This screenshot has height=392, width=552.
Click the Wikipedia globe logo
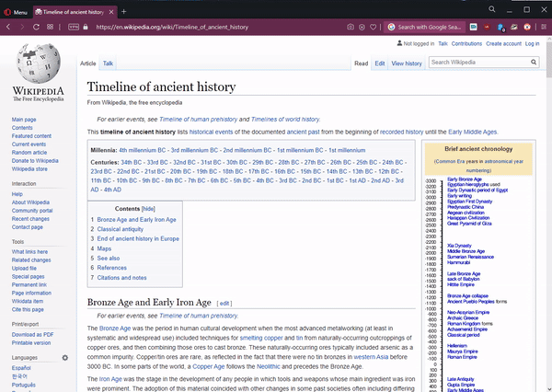pyautogui.click(x=39, y=68)
